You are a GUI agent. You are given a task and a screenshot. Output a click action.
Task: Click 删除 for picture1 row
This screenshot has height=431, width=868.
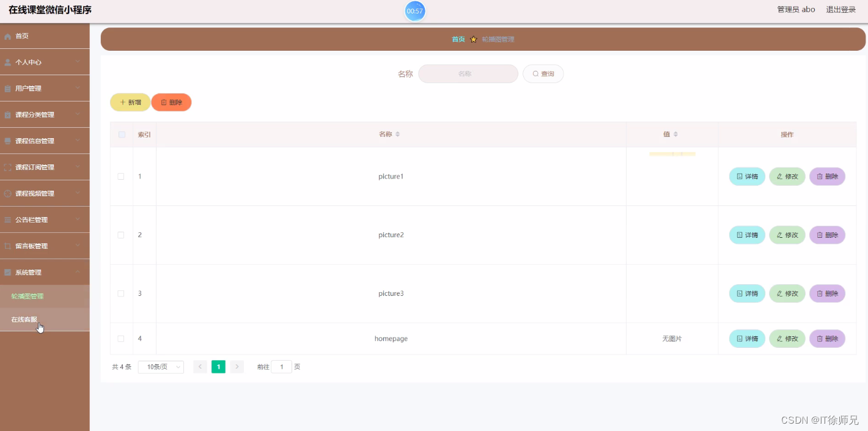pyautogui.click(x=827, y=177)
